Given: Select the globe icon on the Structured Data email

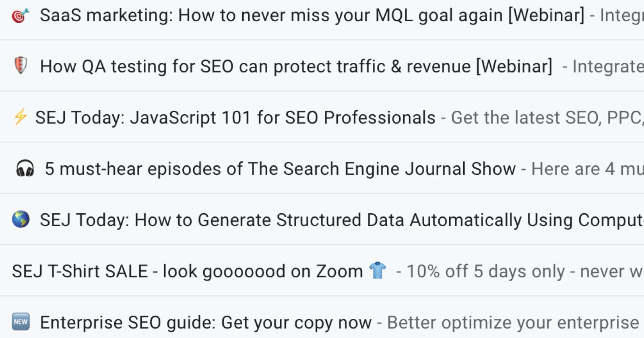Looking at the screenshot, I should tap(21, 220).
